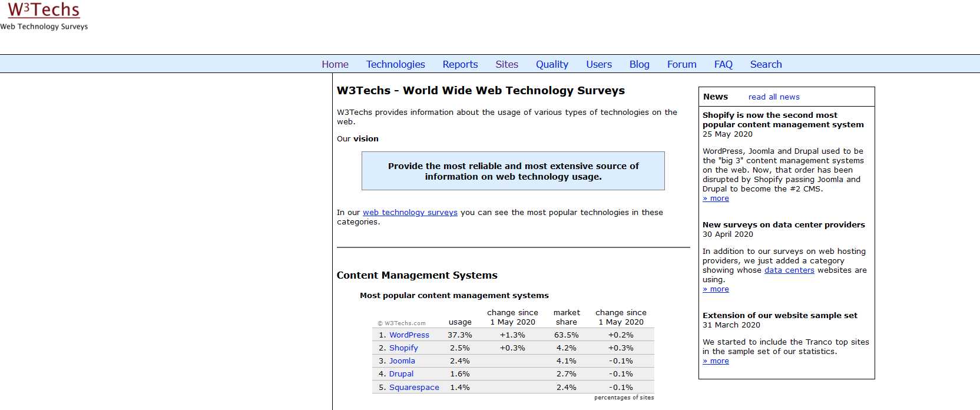Screen dimensions: 980x410
Task: Click WordPress market share 63.5%
Action: point(567,335)
